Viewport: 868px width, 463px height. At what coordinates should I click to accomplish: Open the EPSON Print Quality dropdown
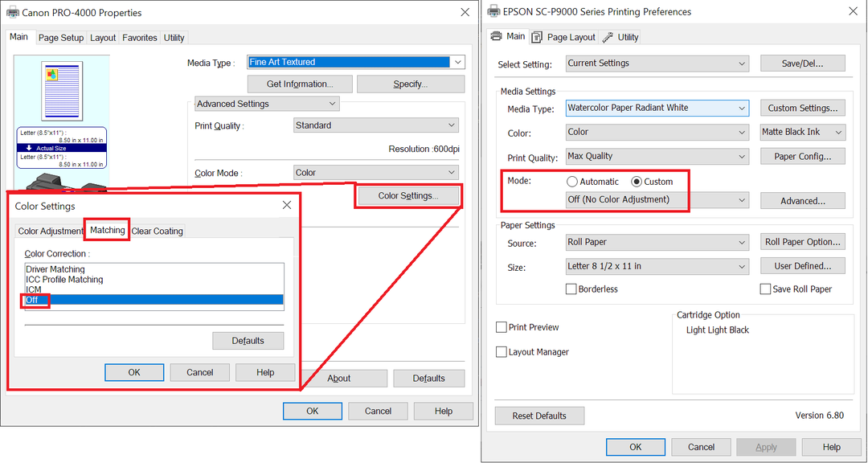pos(657,157)
